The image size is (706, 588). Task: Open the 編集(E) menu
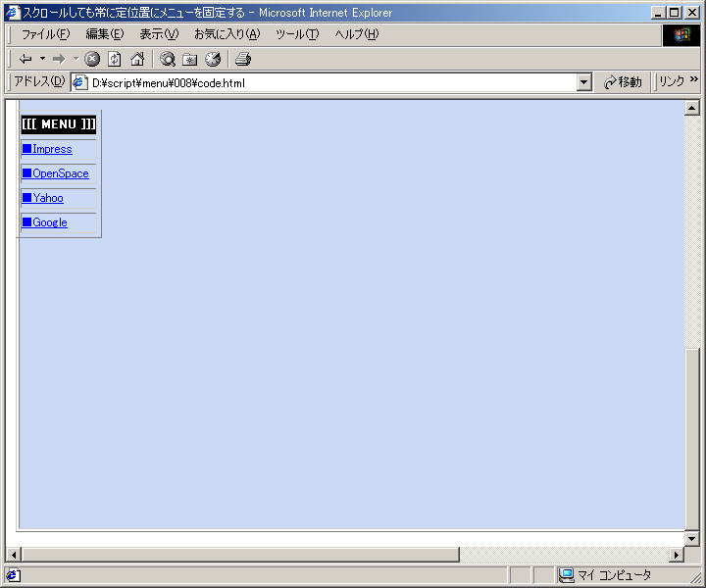coord(105,34)
